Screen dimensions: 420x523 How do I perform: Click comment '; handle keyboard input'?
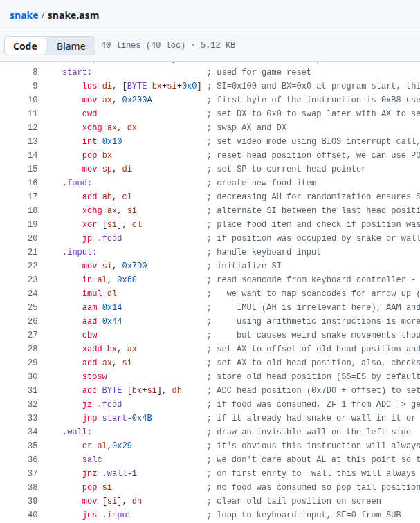pos(264,252)
